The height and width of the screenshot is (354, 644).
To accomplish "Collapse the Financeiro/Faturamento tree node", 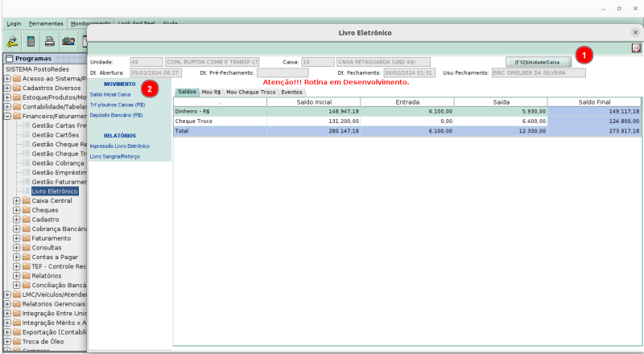I will click(7, 116).
